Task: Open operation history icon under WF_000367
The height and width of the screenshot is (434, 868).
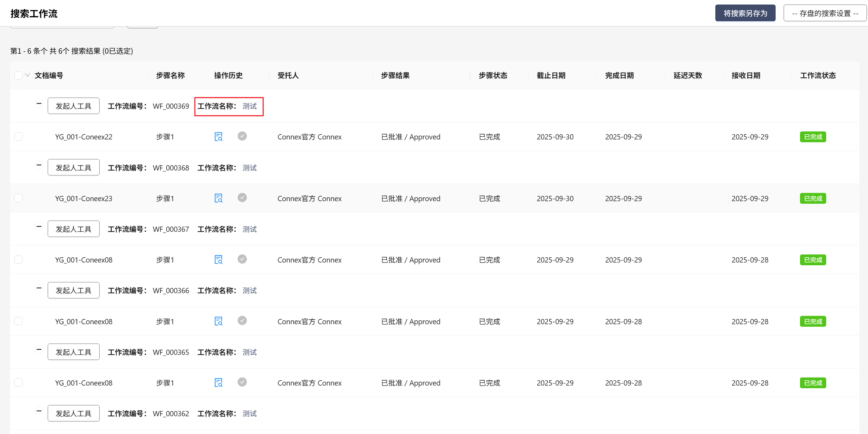Action: pyautogui.click(x=218, y=260)
